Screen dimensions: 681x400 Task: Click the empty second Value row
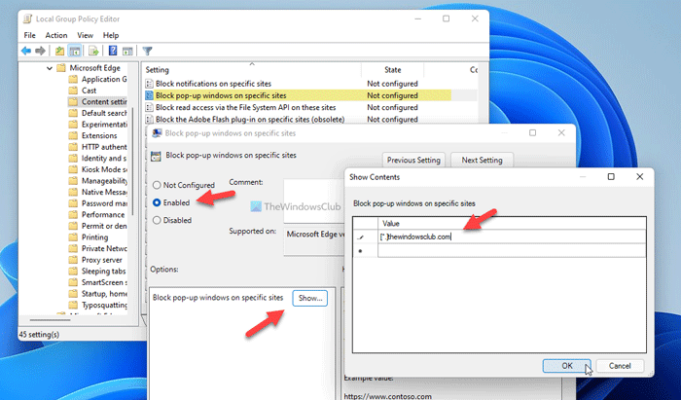[x=512, y=251]
